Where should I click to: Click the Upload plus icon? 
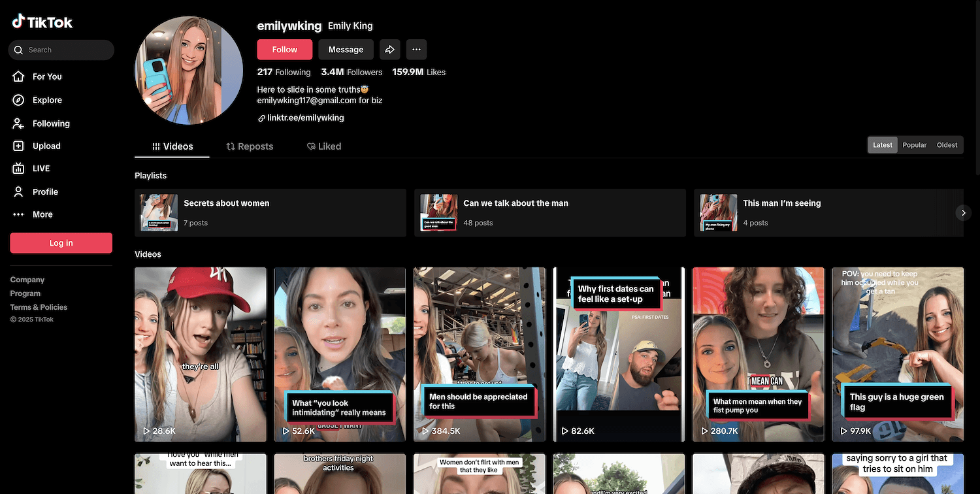(x=19, y=146)
